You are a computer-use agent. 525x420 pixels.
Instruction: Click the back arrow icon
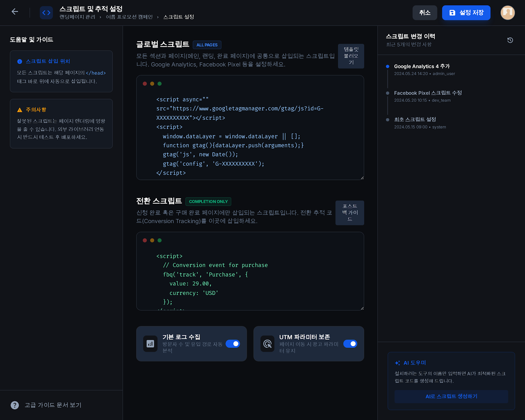coord(15,12)
